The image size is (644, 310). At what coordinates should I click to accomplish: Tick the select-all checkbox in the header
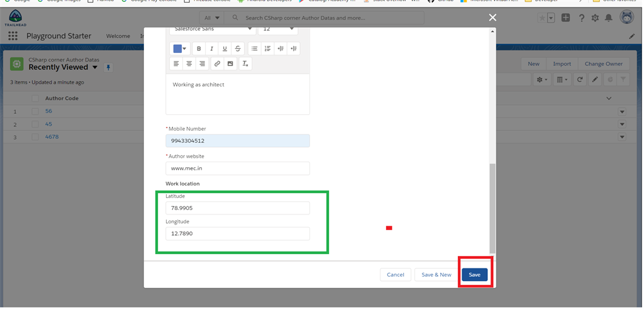coord(35,98)
